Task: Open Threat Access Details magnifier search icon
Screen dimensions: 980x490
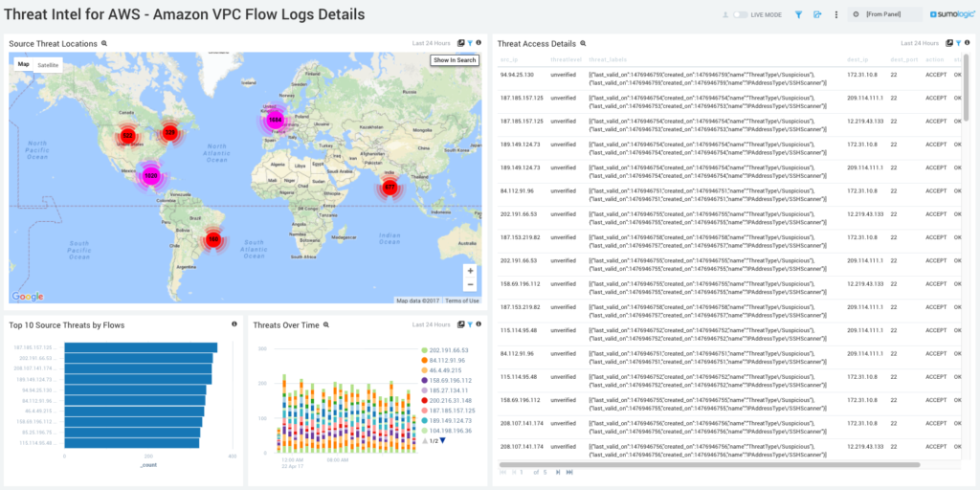Action: [583, 43]
